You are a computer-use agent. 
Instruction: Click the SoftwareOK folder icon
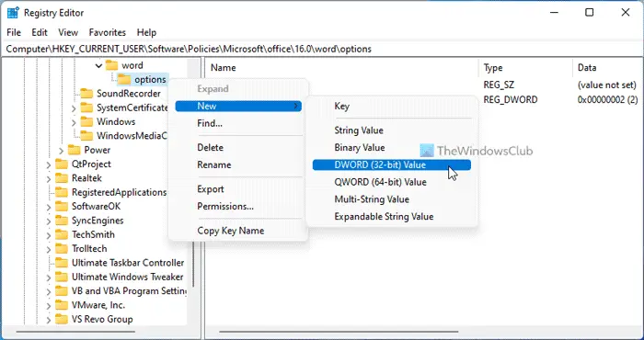(x=62, y=206)
